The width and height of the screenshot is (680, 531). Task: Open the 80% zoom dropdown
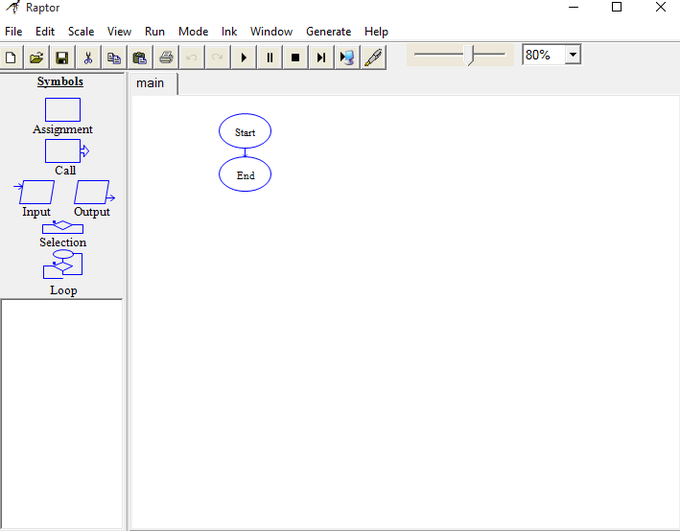click(572, 55)
